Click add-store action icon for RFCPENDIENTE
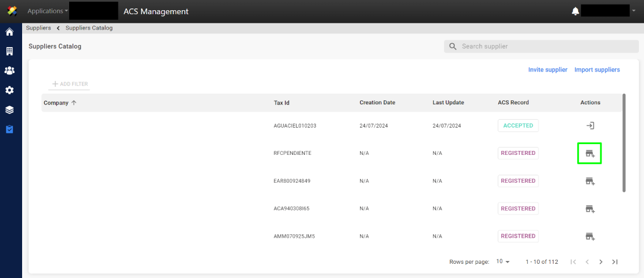The height and width of the screenshot is (278, 644). [590, 154]
